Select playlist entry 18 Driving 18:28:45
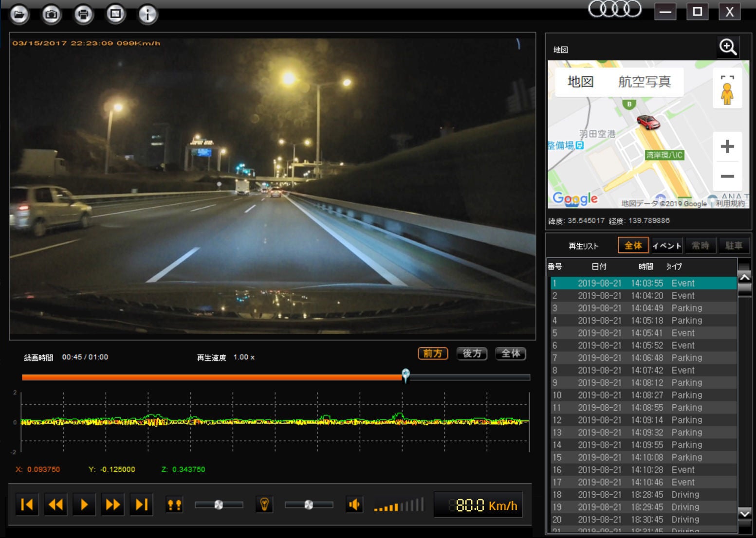Viewport: 756px width, 538px height. click(x=643, y=495)
